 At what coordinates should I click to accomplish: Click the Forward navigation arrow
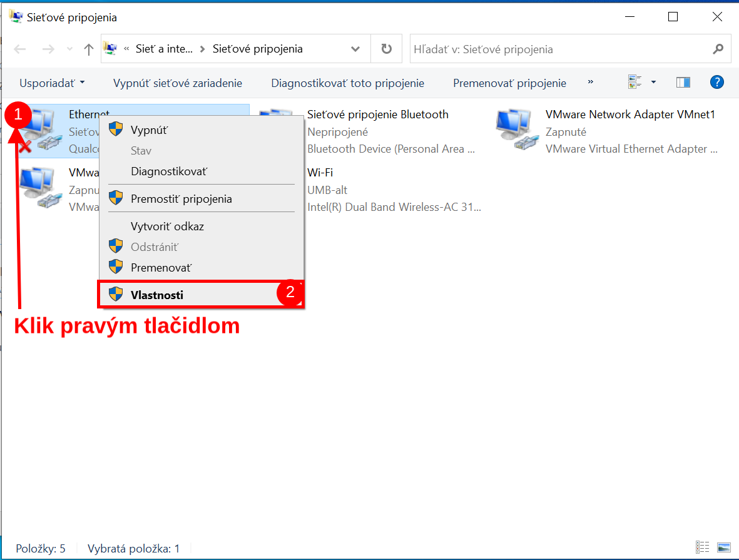click(48, 49)
